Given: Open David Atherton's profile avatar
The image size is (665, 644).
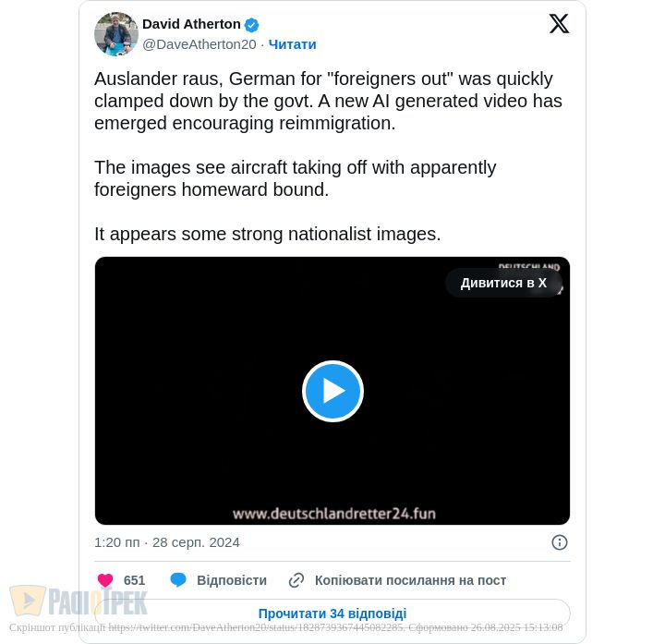Looking at the screenshot, I should [x=116, y=34].
